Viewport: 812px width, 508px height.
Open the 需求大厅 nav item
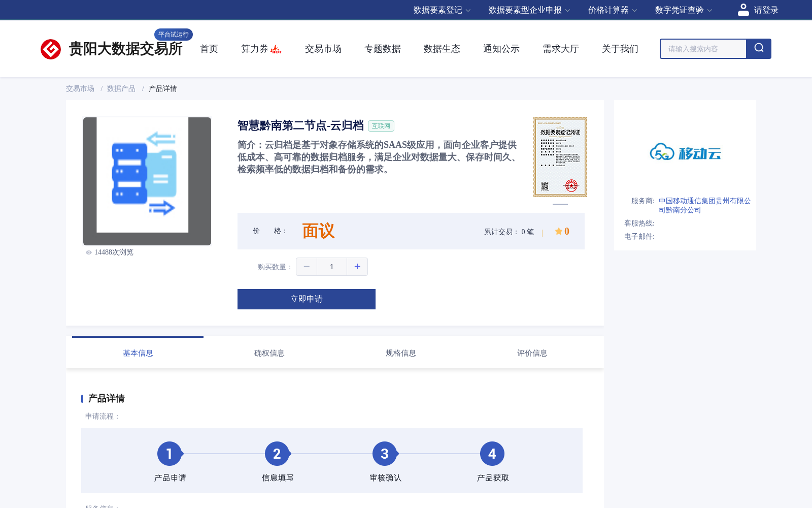(561, 49)
